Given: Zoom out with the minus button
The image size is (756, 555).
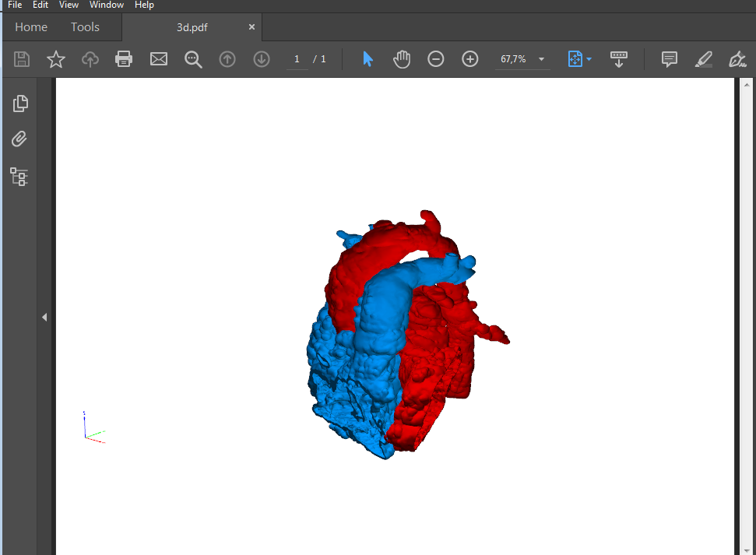Looking at the screenshot, I should coord(436,59).
